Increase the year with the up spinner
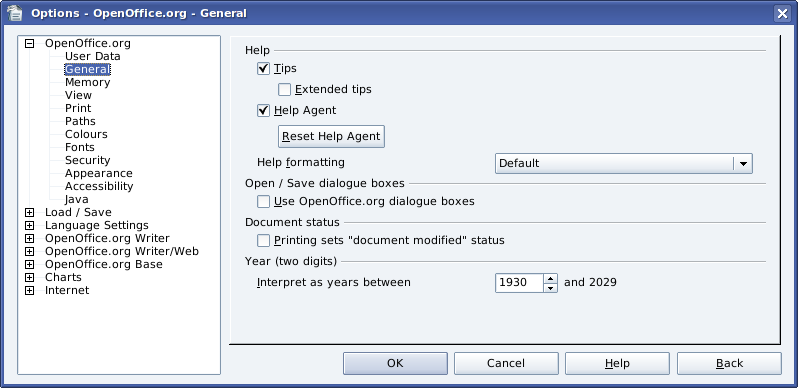Screen dimensions: 798x388 click(x=550, y=278)
